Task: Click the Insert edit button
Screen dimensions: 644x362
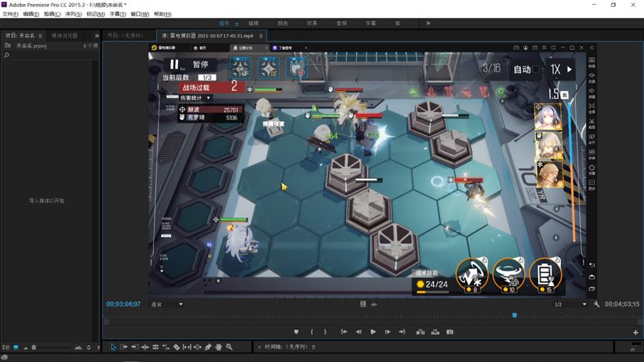Action: pos(421,332)
